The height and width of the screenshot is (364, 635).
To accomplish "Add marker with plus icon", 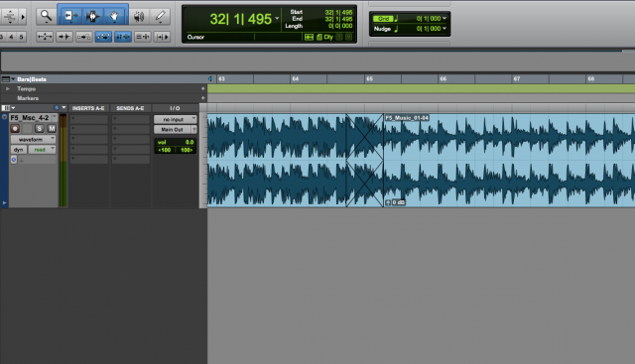I will tap(202, 98).
